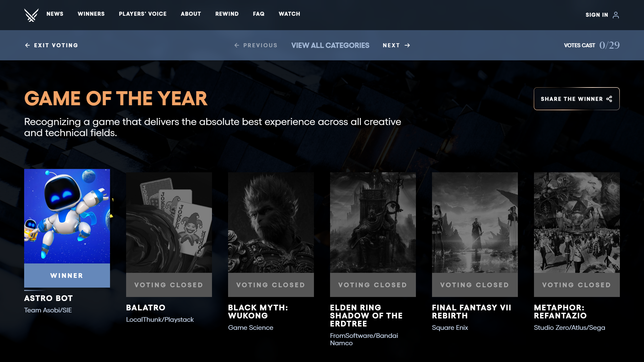Viewport: 644px width, 362px height.
Task: Click Voting Closed under Elden Ring
Action: 373,285
